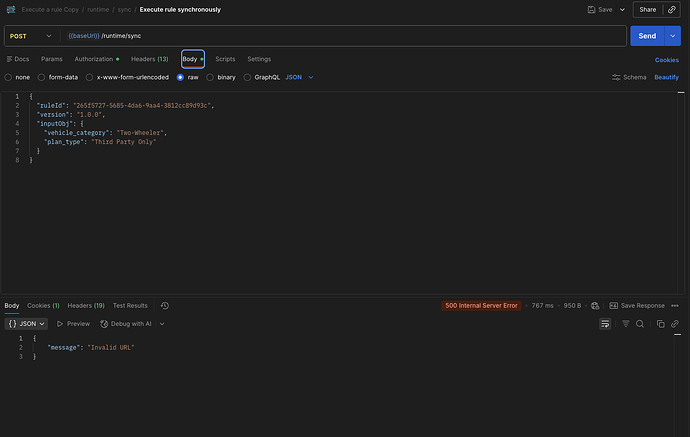Viewport: 690px width, 437px height.
Task: Open the POST method dropdown
Action: 31,36
